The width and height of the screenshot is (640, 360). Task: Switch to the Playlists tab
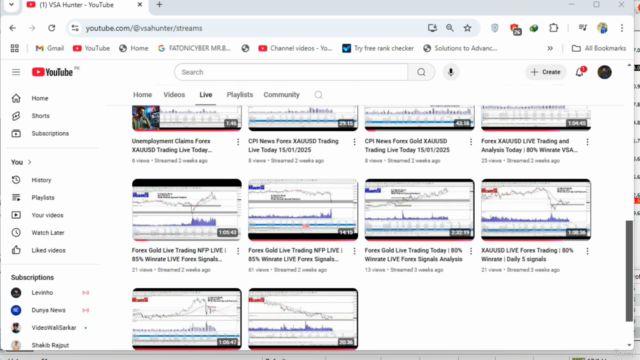tap(240, 95)
